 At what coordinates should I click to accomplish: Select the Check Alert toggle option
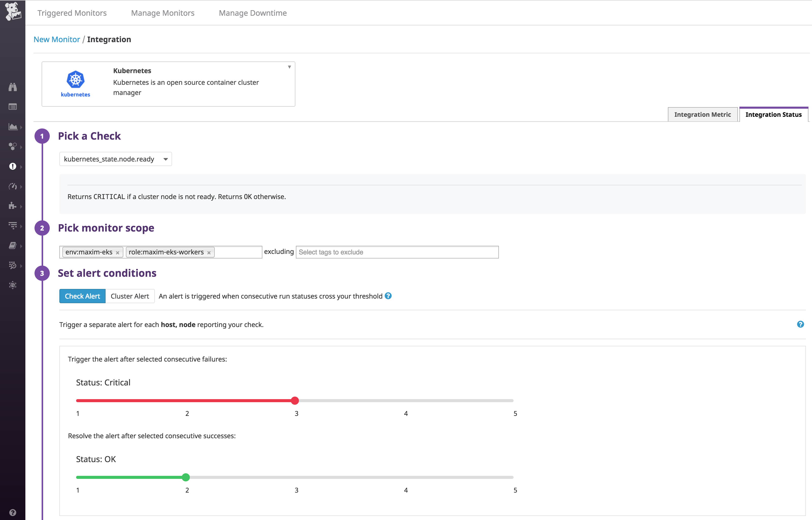pyautogui.click(x=82, y=296)
